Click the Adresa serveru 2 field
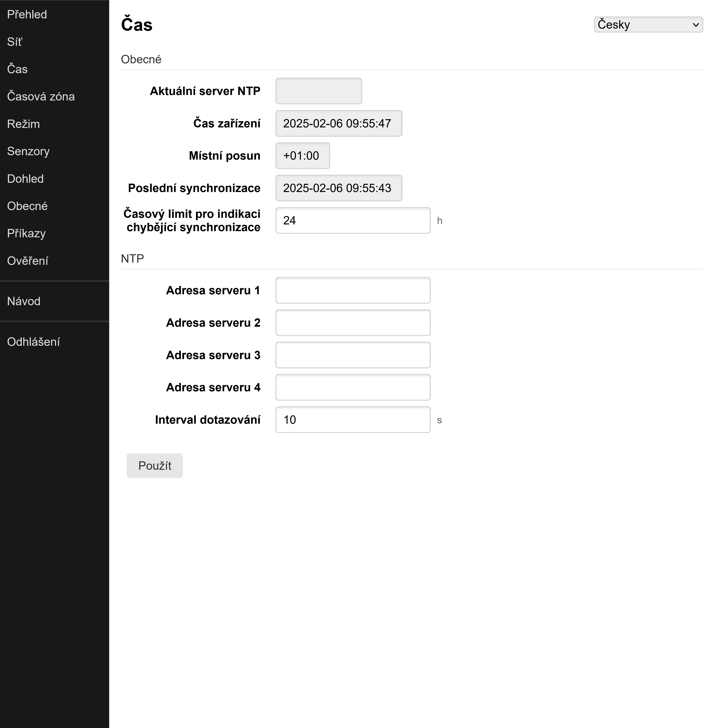The image size is (728, 728). 352,322
